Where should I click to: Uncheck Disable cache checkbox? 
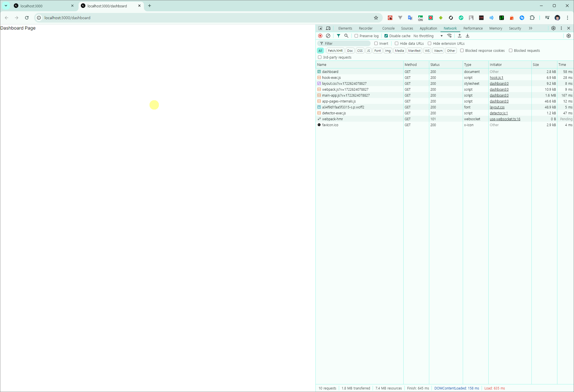386,36
